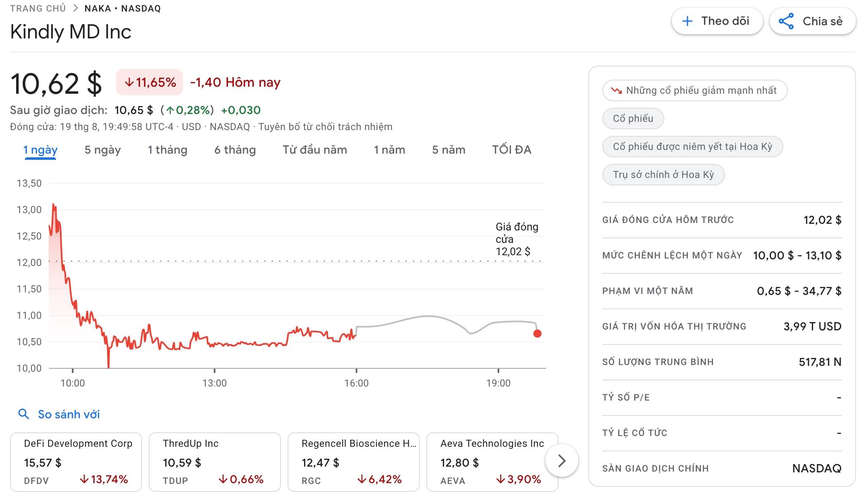Click the NASDAQ primary exchange value
Image resolution: width=868 pixels, height=498 pixels.
click(x=817, y=468)
